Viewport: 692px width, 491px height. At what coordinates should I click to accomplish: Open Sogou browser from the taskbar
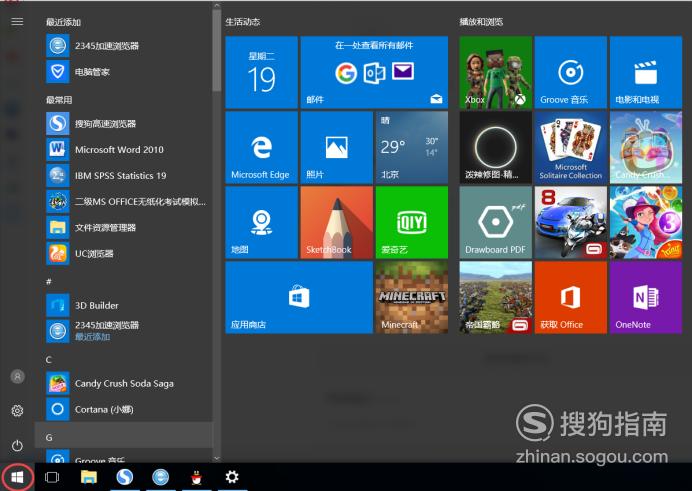click(124, 477)
